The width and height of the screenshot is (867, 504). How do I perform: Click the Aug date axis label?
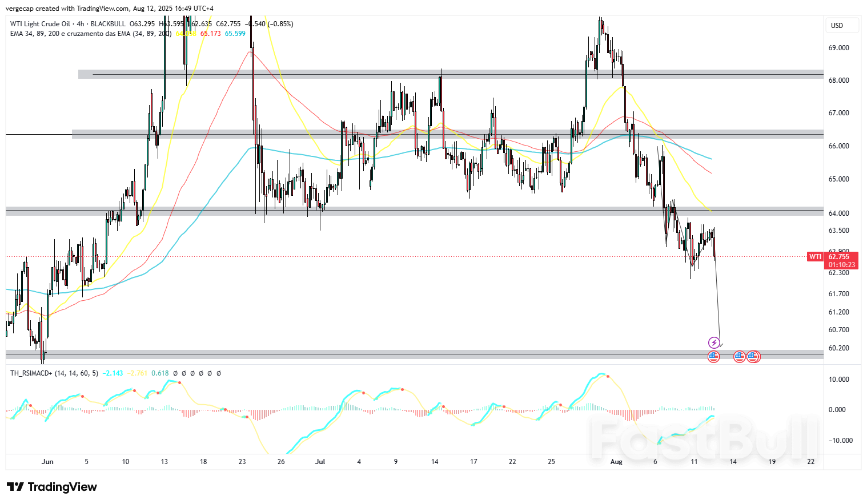(x=616, y=462)
